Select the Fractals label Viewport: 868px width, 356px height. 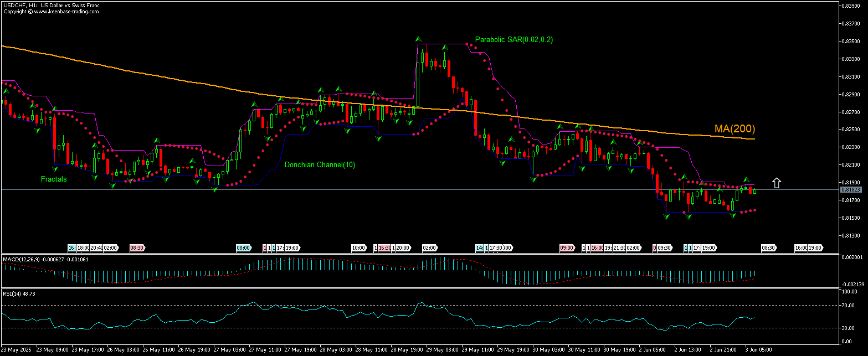(53, 179)
